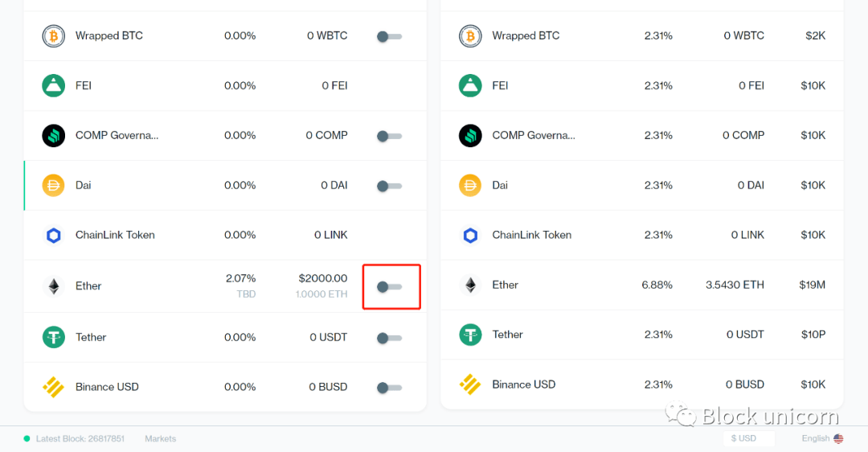This screenshot has height=452, width=868.
Task: Open the $ USD currency selector
Action: [749, 438]
